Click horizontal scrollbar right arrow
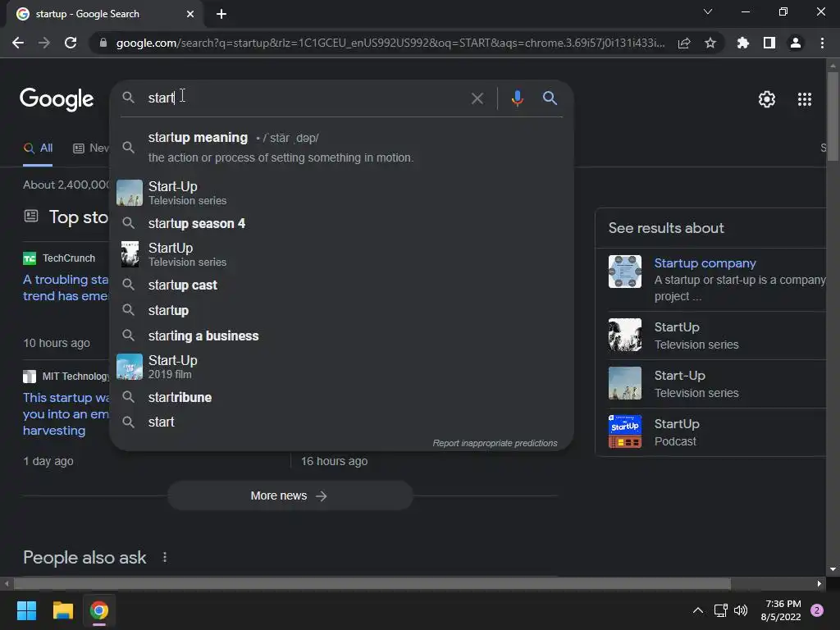Image resolution: width=840 pixels, height=630 pixels. tap(819, 583)
